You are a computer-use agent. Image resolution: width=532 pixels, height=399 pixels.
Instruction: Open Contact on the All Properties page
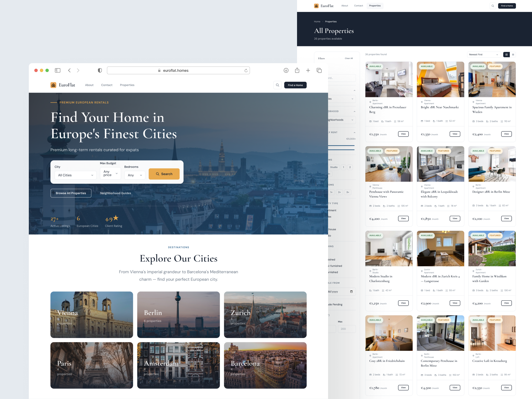click(359, 6)
